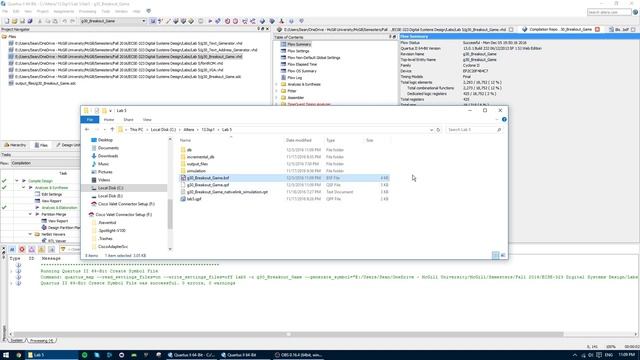Toggle the red Error messages filter

point(22,249)
